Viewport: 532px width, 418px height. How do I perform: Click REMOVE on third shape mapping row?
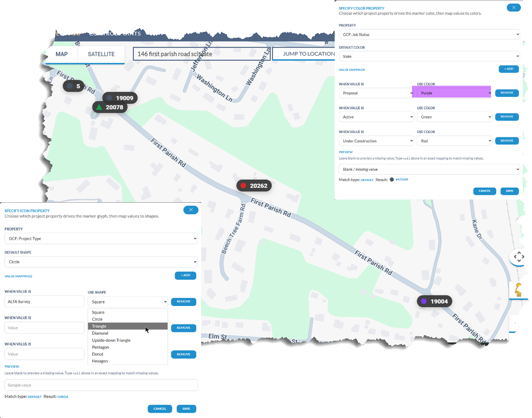click(x=184, y=354)
